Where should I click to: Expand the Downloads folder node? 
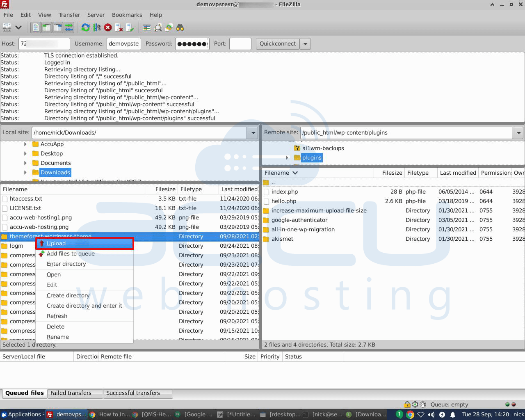click(x=25, y=172)
